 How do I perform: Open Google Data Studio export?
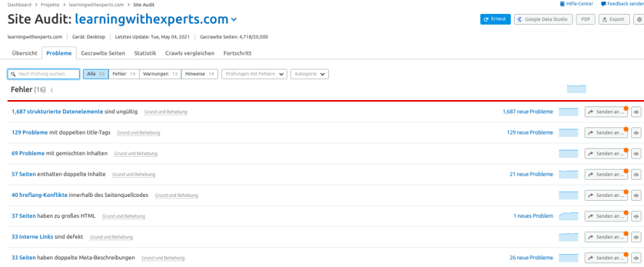[x=543, y=19]
